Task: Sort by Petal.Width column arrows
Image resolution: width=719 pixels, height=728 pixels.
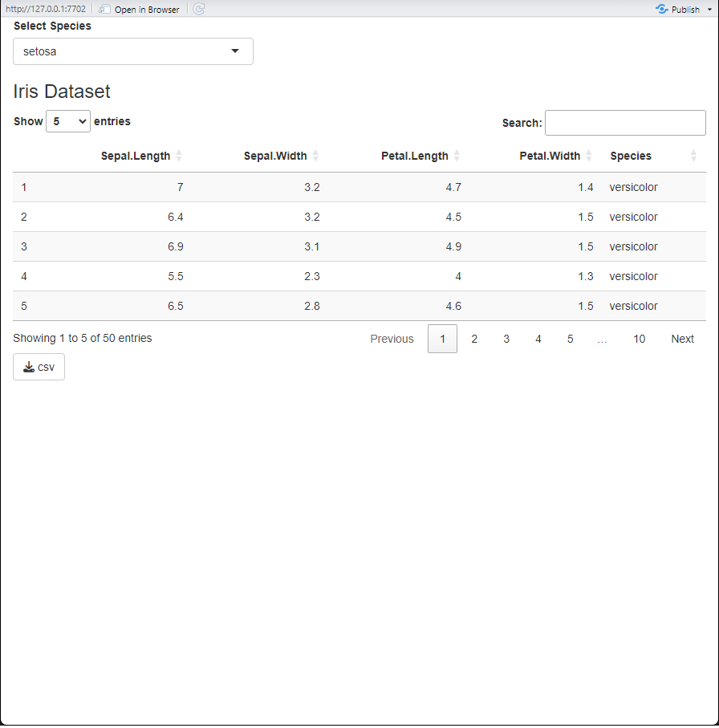Action: click(588, 156)
